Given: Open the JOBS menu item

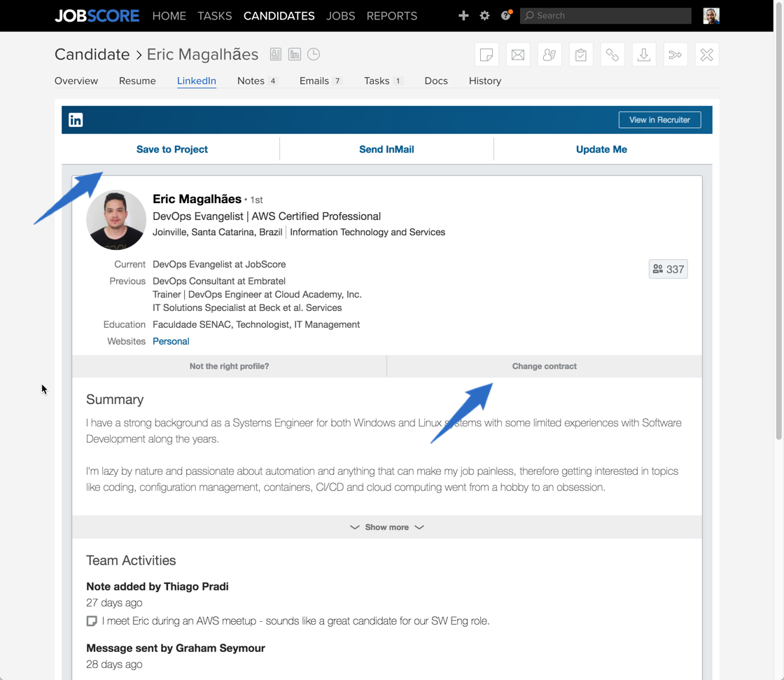Looking at the screenshot, I should click(x=340, y=15).
